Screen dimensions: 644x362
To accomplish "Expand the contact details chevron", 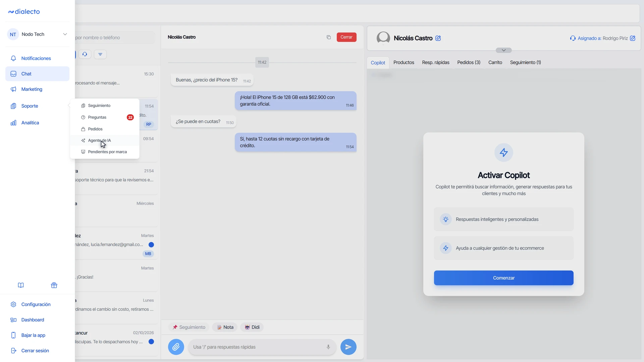I will tap(504, 50).
